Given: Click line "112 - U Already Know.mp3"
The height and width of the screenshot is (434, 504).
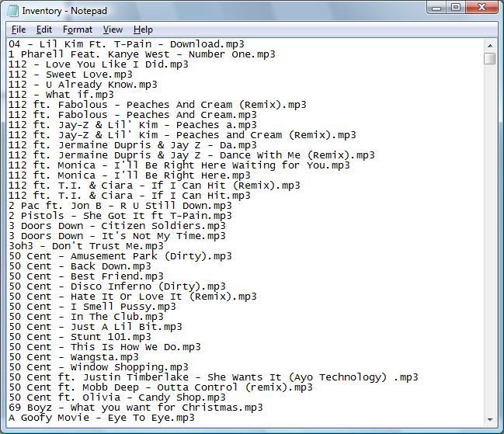Looking at the screenshot, I should pyautogui.click(x=83, y=85).
